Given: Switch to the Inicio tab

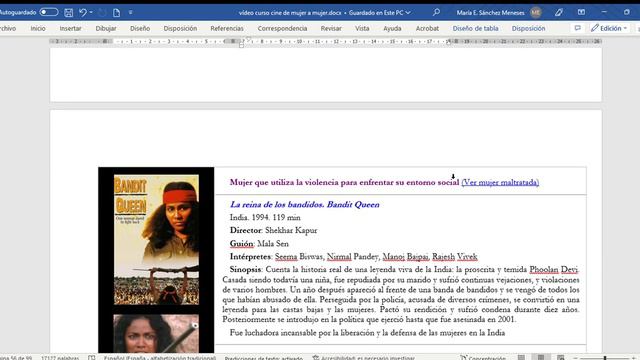Looking at the screenshot, I should pos(38,28).
